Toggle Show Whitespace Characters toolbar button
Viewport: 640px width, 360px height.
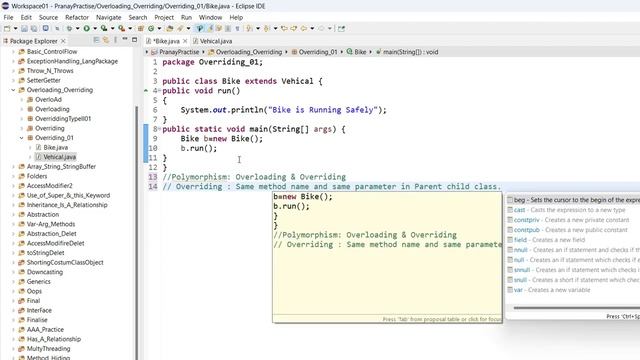point(238,29)
